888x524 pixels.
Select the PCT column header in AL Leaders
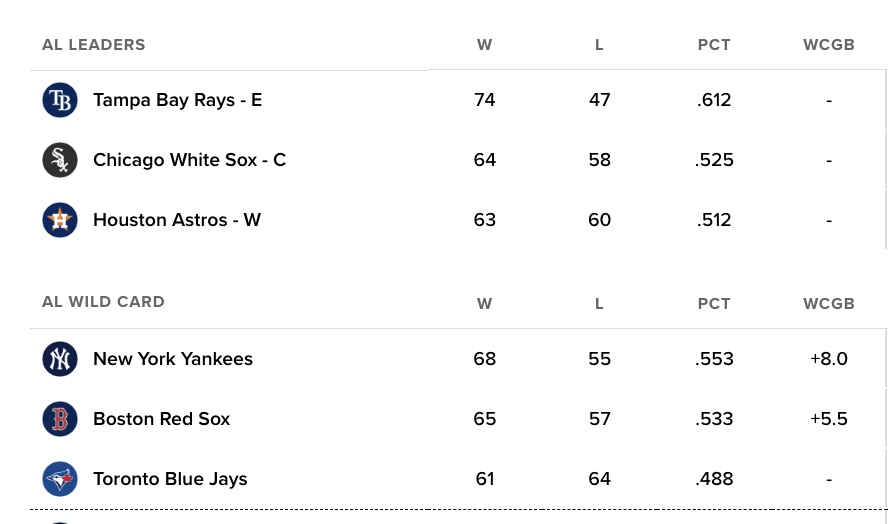click(x=714, y=45)
